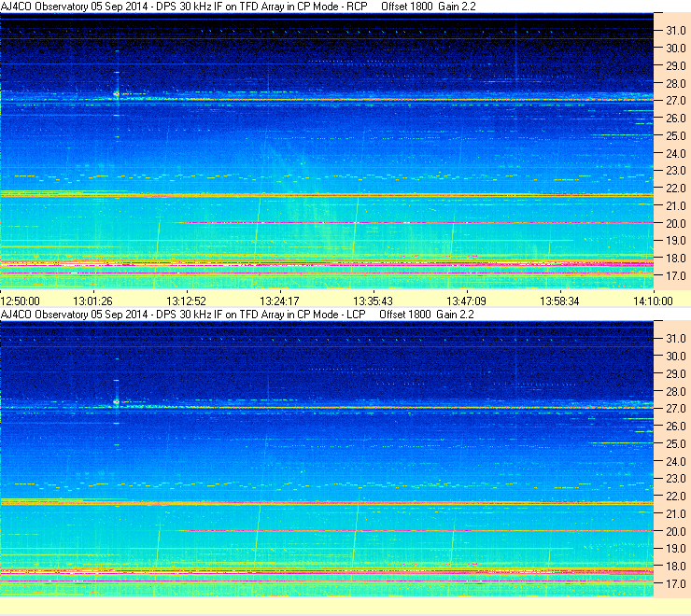Select the 13:58:34 time axis label

coord(559,301)
